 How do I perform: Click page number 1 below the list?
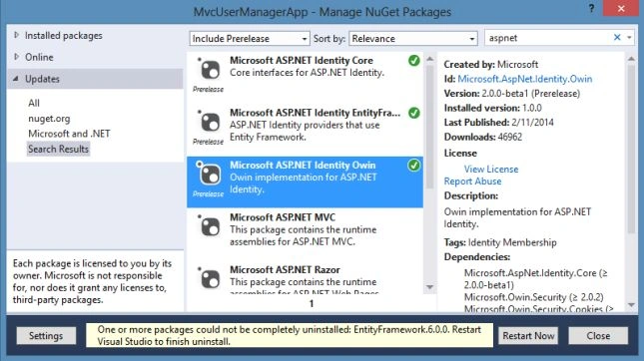[312, 303]
